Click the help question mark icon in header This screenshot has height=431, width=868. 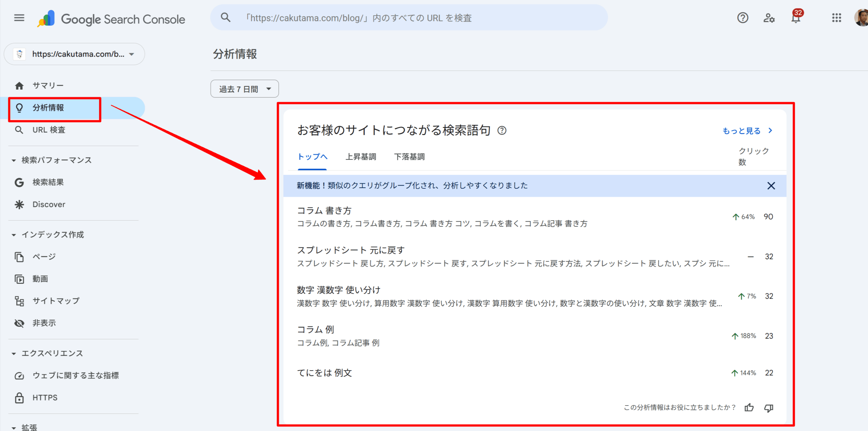(743, 18)
